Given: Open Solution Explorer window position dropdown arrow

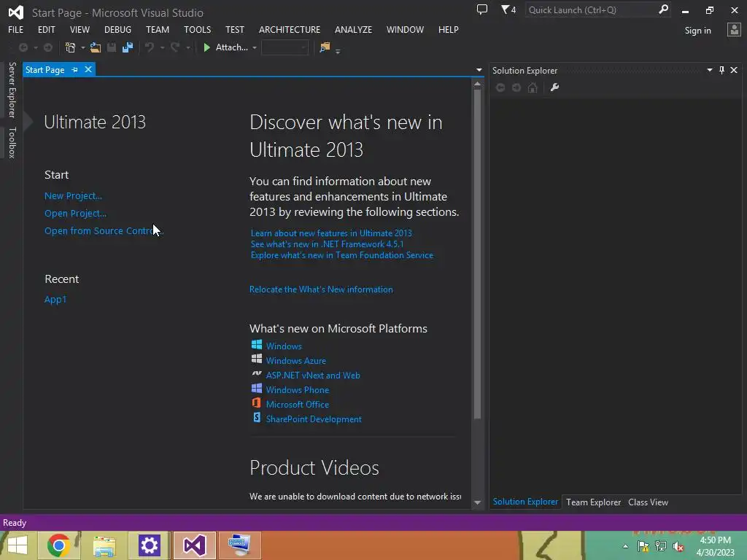Looking at the screenshot, I should [709, 70].
